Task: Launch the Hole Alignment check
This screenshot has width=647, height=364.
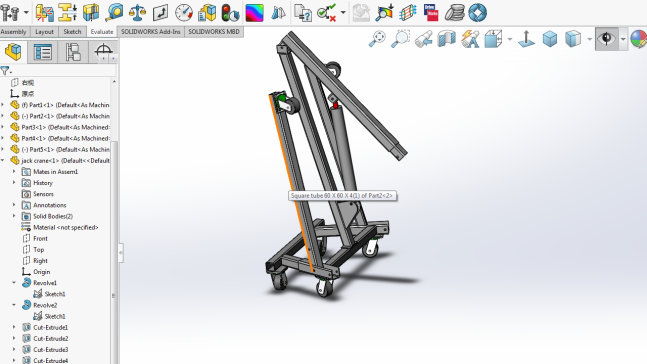Action: point(91,12)
